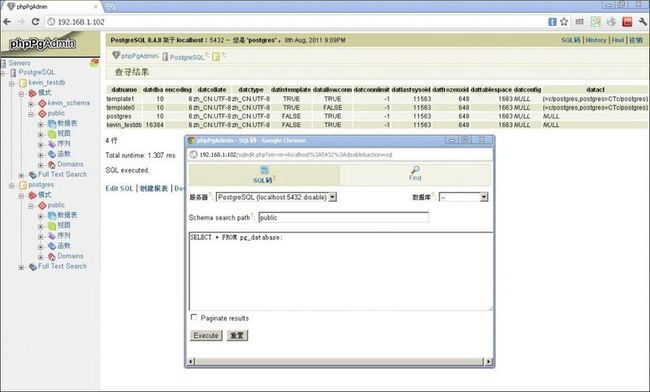The height and width of the screenshot is (392, 650).
Task: Click the Servers tree label
Action: [19, 63]
